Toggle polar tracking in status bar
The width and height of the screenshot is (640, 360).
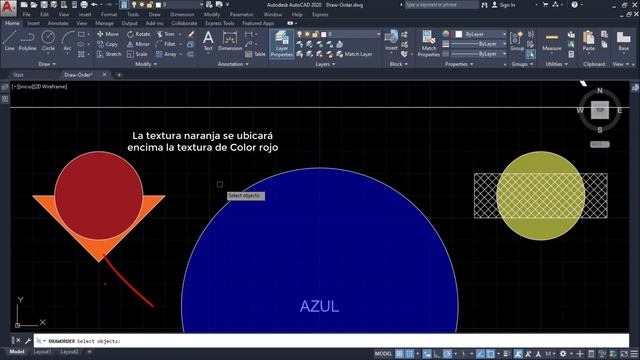[x=447, y=354]
